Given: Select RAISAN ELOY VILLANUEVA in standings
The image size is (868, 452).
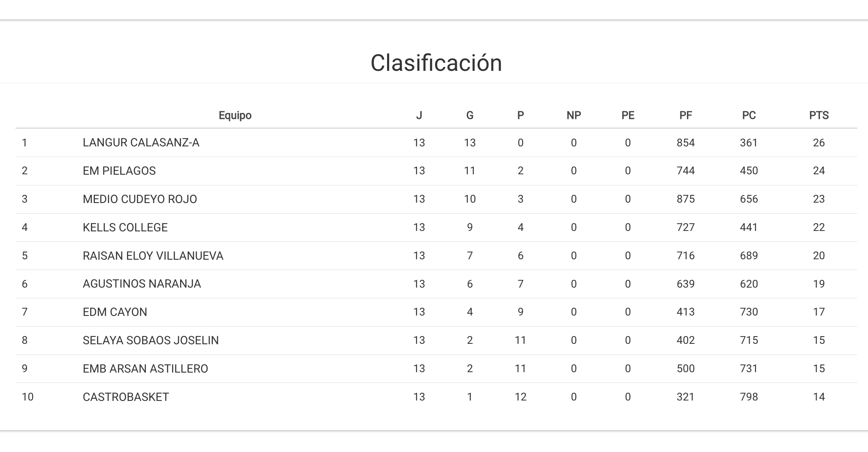Looking at the screenshot, I should click(153, 256).
